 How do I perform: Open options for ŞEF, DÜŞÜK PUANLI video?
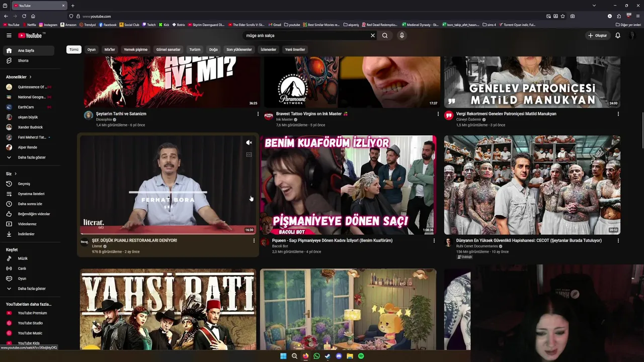(x=254, y=241)
